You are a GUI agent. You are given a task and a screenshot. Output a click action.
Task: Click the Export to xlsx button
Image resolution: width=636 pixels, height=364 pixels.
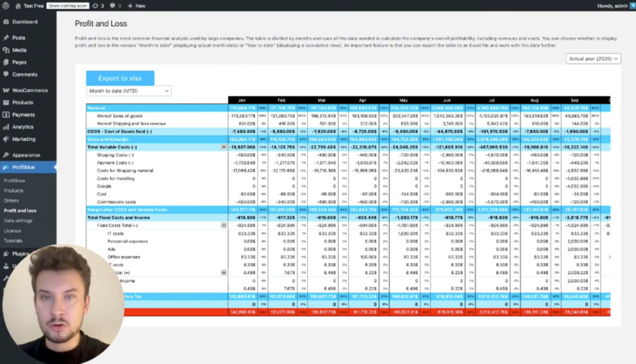[120, 78]
